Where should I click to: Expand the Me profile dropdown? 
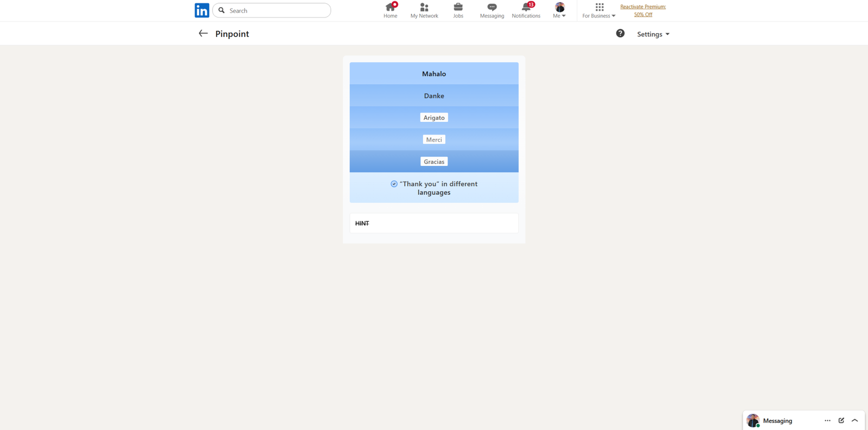click(x=559, y=10)
